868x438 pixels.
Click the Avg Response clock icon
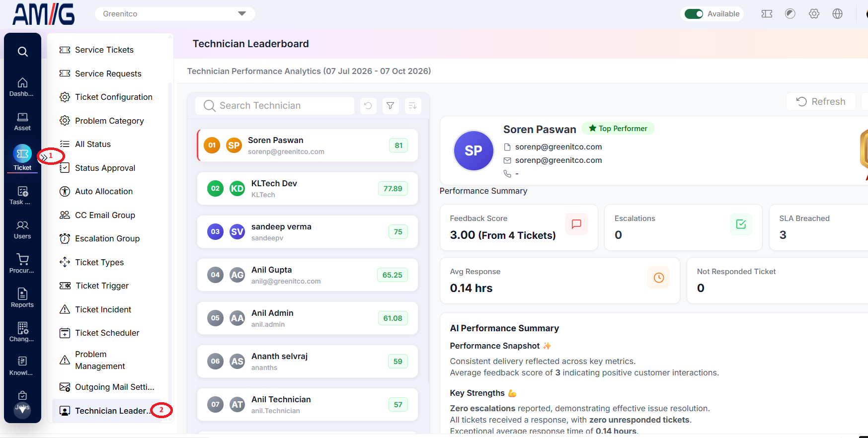[659, 278]
